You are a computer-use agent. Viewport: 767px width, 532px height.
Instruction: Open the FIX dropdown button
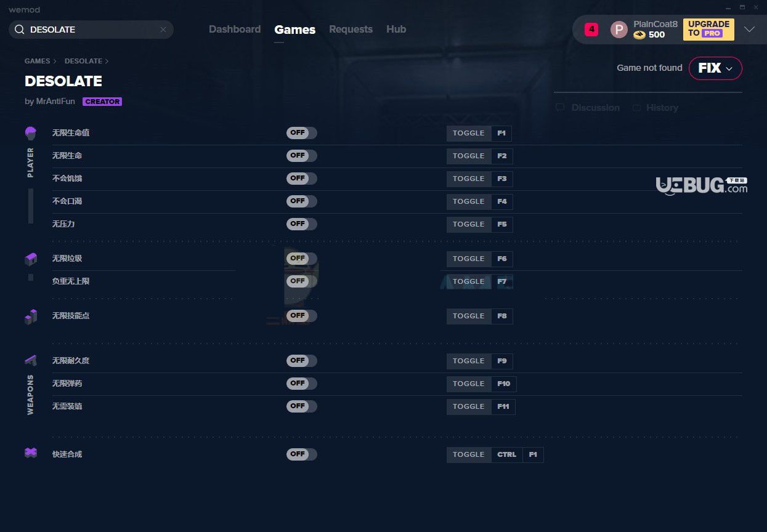coord(715,68)
